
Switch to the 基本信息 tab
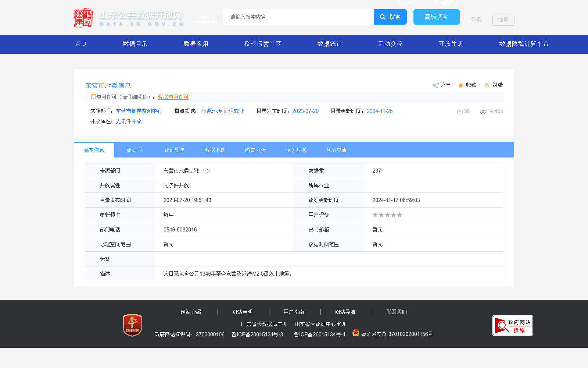coord(94,150)
